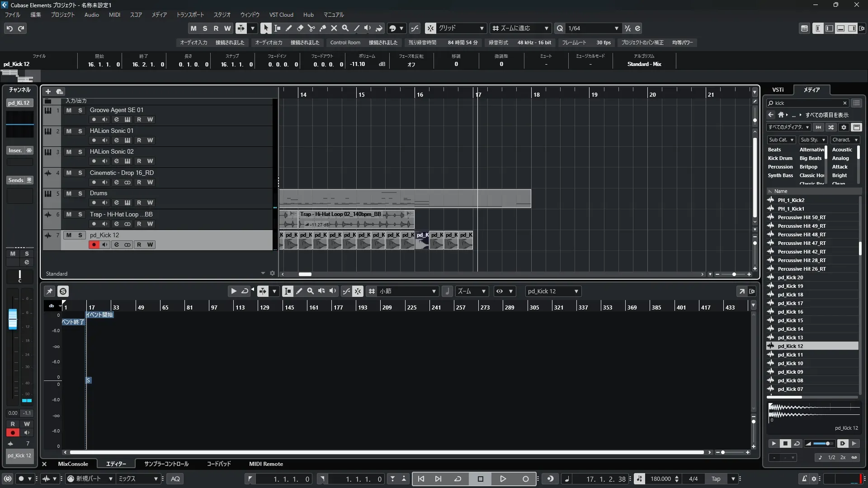
Task: Select the Glue tool
Action: pyautogui.click(x=322, y=28)
